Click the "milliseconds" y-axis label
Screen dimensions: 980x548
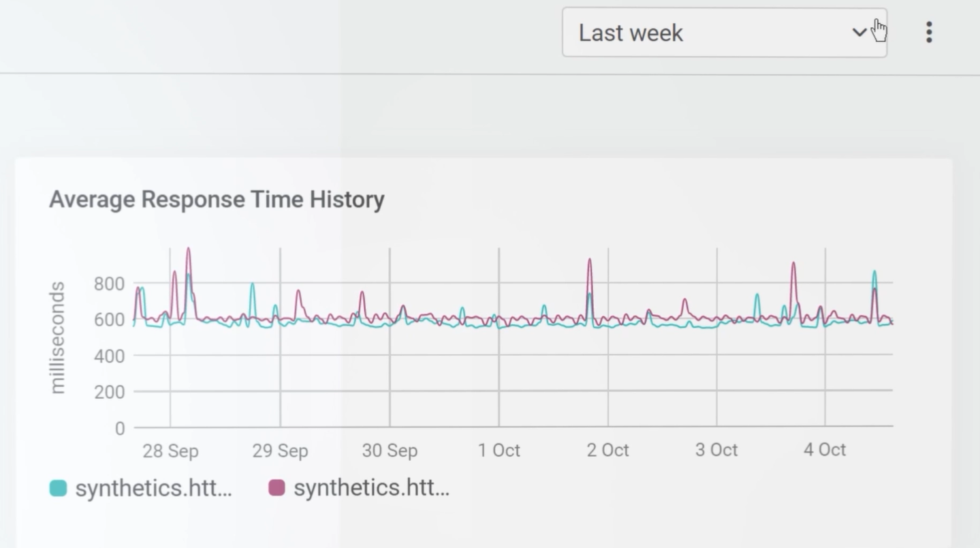pyautogui.click(x=57, y=337)
